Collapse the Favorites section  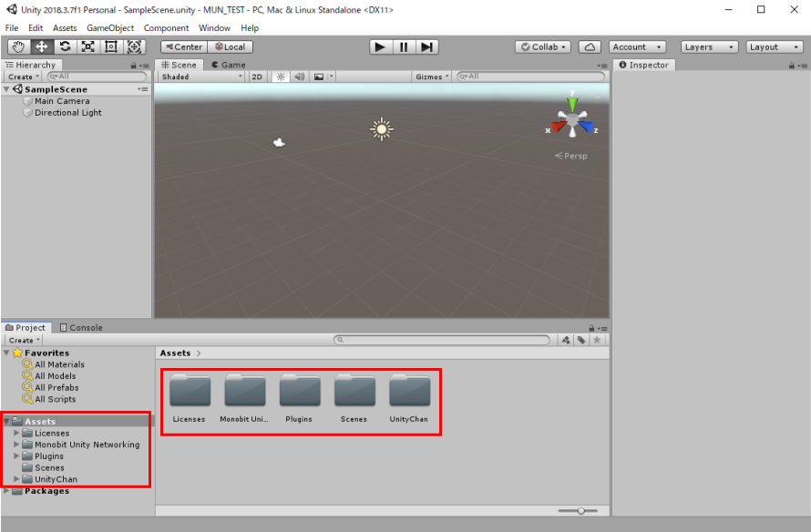6,353
